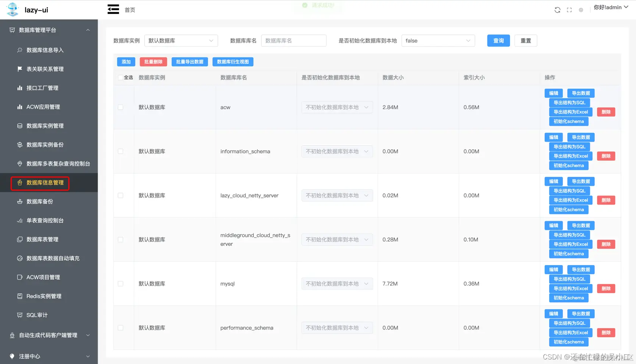
Task: Click the icon beside 单表查询控制台
Action: [20, 220]
